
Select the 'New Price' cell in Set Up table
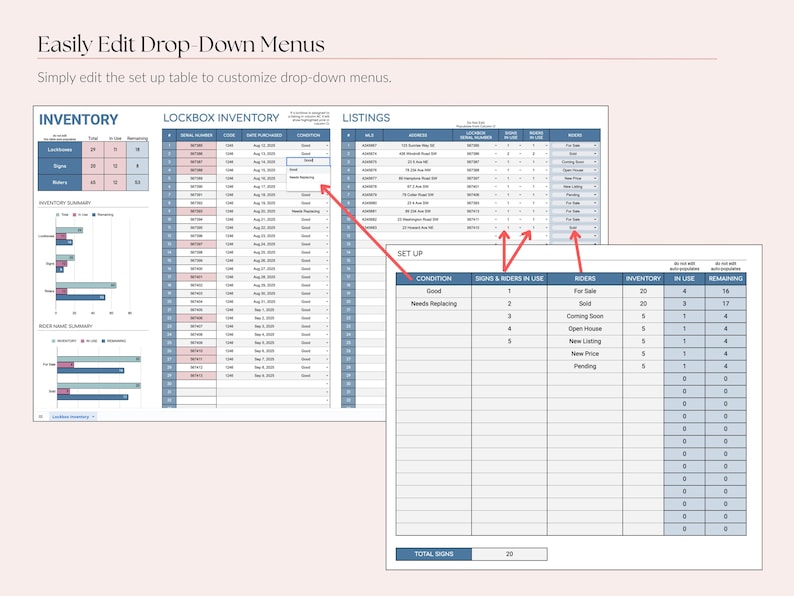click(585, 353)
